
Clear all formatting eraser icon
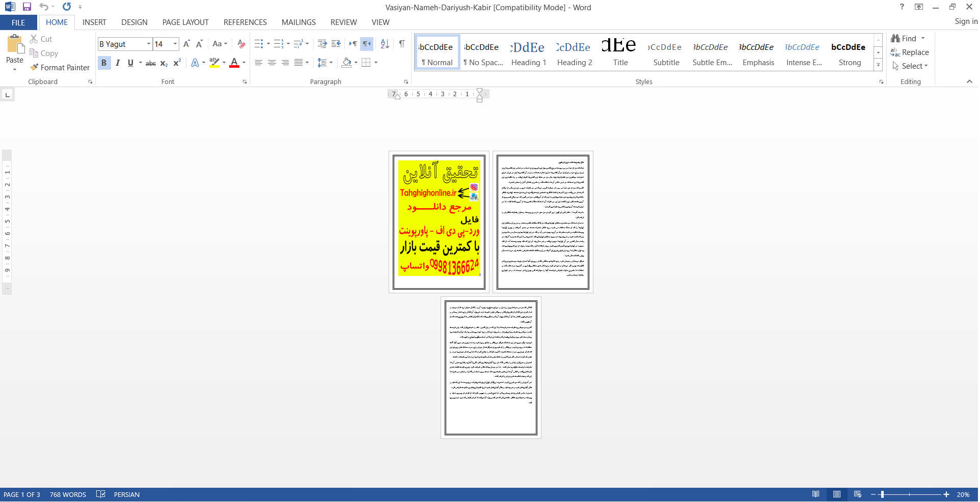[x=241, y=44]
